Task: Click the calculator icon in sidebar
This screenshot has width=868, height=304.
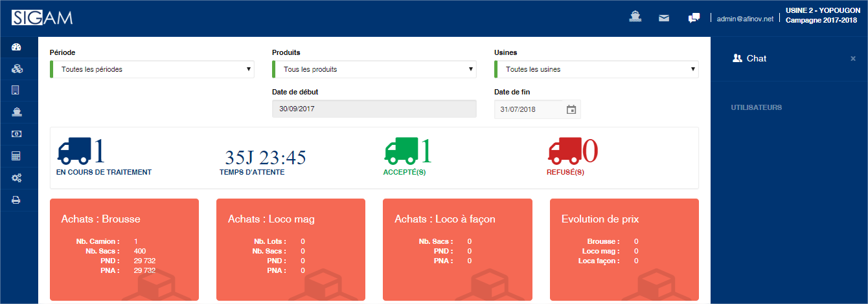Action: click(17, 156)
